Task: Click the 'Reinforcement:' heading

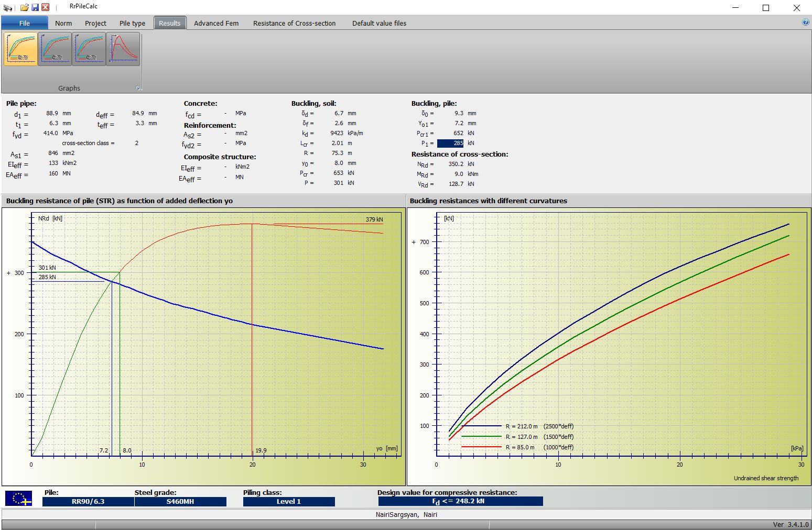Action: [x=210, y=125]
